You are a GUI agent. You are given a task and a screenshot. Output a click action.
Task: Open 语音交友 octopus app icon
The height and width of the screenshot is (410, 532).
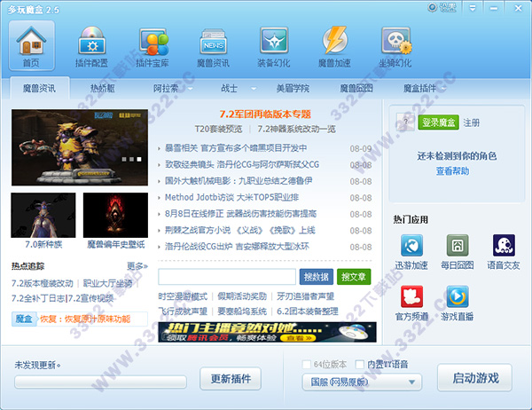(504, 245)
